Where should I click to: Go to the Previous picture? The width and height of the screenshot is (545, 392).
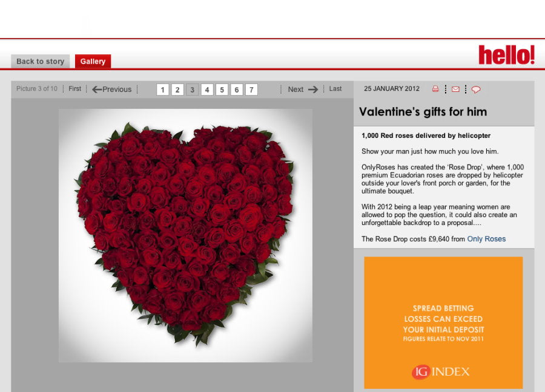point(112,90)
